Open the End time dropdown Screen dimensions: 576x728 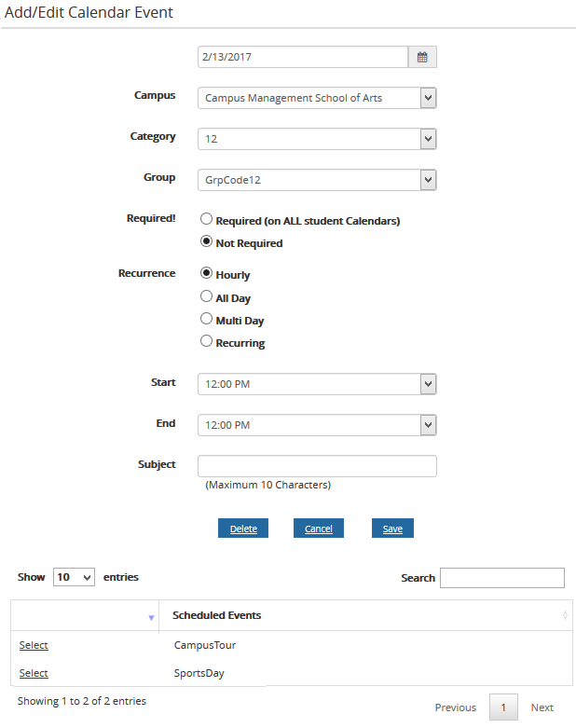(x=317, y=425)
